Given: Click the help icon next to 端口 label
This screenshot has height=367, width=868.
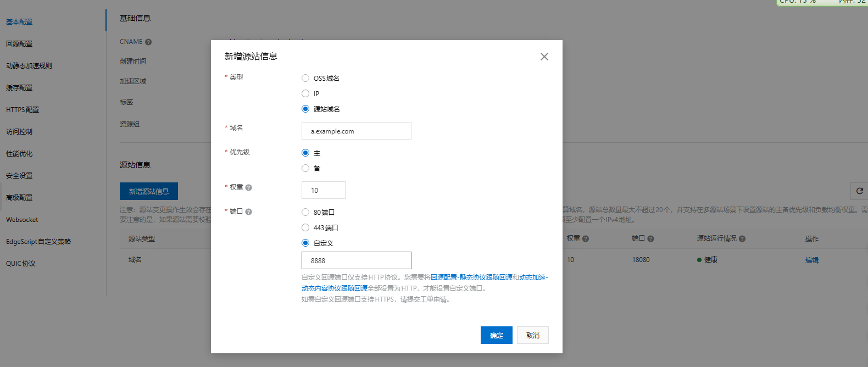Looking at the screenshot, I should pyautogui.click(x=249, y=212).
